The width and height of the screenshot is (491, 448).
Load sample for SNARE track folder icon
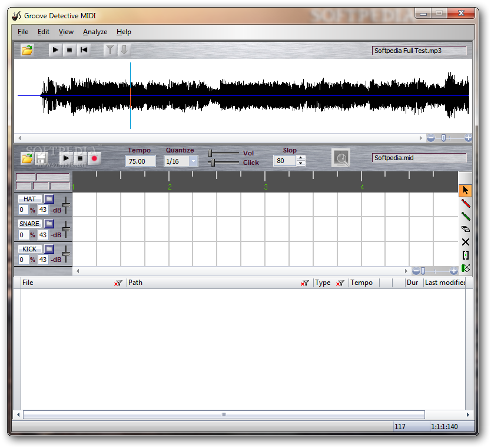tap(49, 224)
